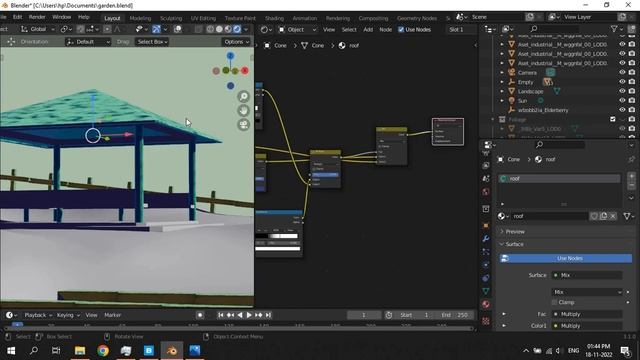Switch to the Modeling workspace tab
Viewport: 640px width, 360px height.
(x=140, y=18)
